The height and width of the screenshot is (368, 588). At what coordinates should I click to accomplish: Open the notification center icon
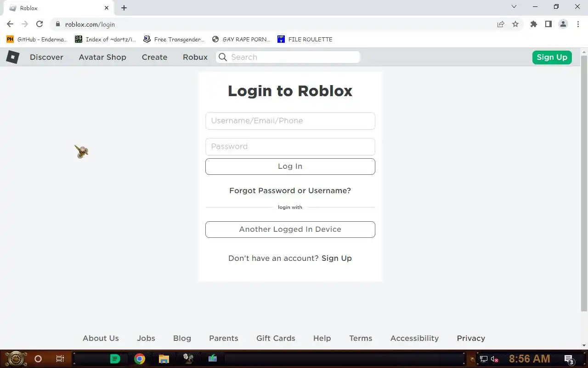pos(569,359)
